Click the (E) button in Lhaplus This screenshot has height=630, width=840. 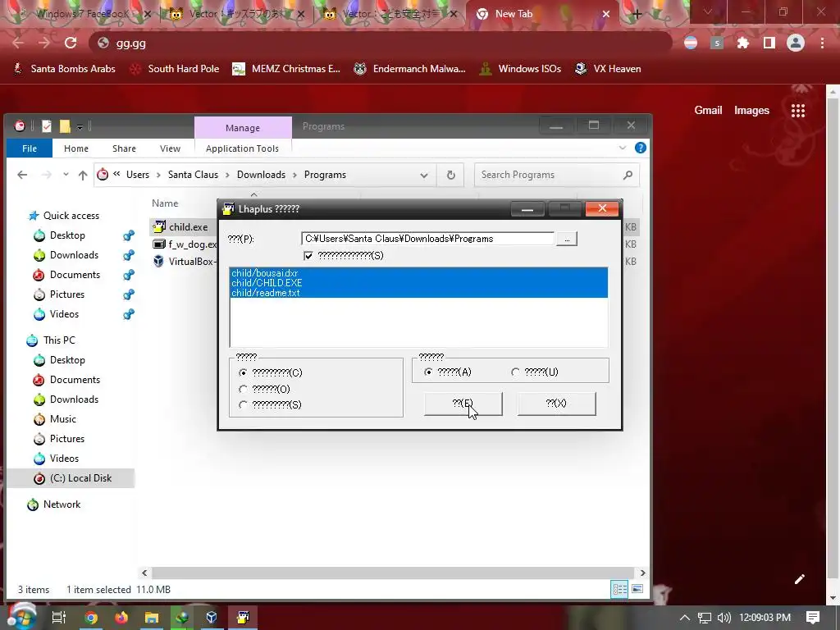click(x=463, y=404)
